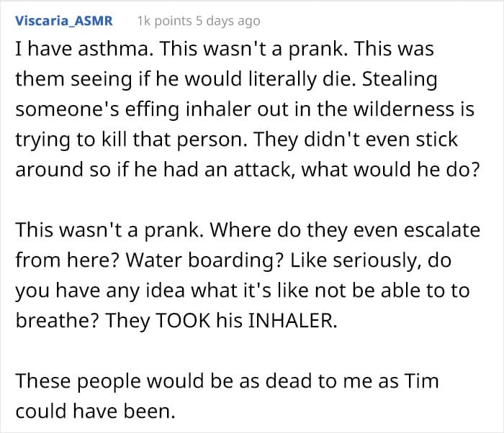Click the 1k points score text
The image size is (504, 433).
165,21
